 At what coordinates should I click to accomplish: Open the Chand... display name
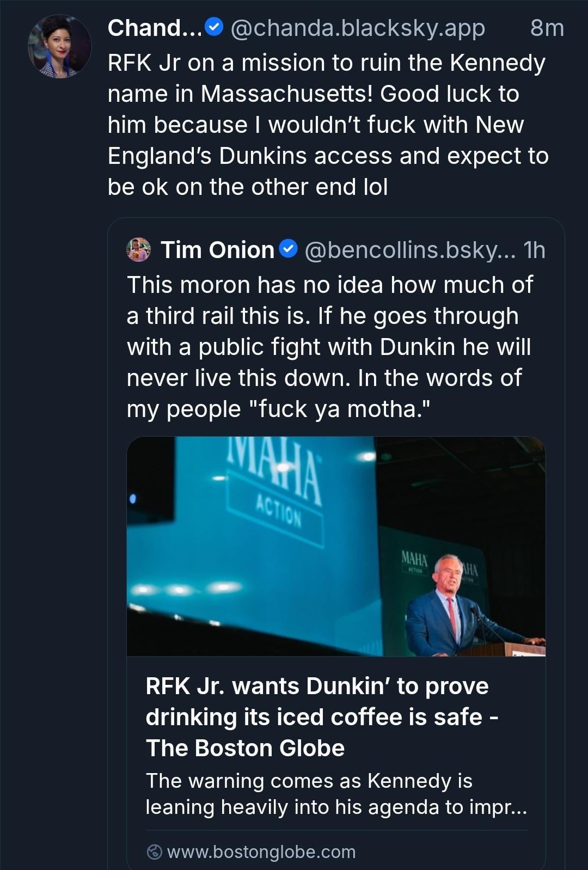[x=155, y=28]
